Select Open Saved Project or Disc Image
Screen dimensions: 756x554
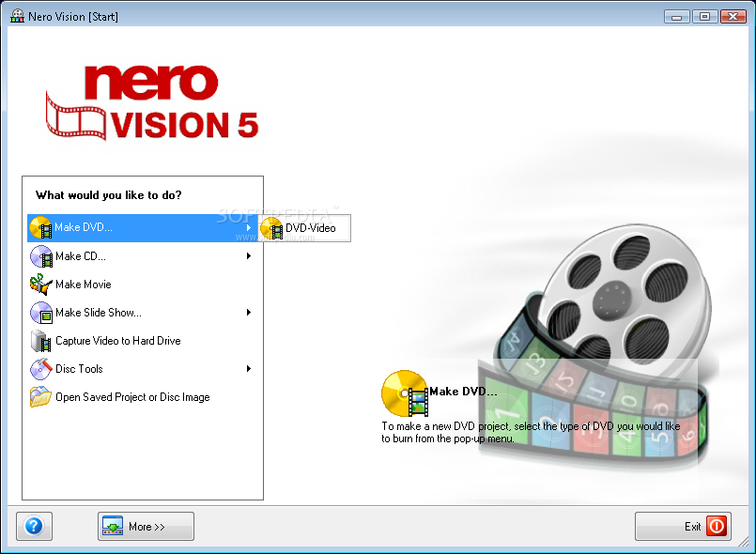tap(143, 397)
